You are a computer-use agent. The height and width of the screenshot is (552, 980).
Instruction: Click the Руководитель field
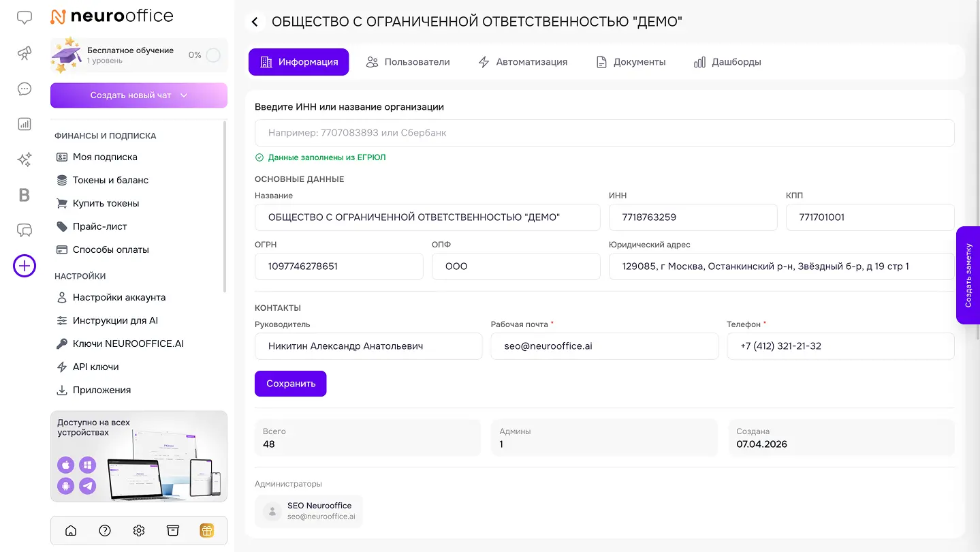click(368, 346)
